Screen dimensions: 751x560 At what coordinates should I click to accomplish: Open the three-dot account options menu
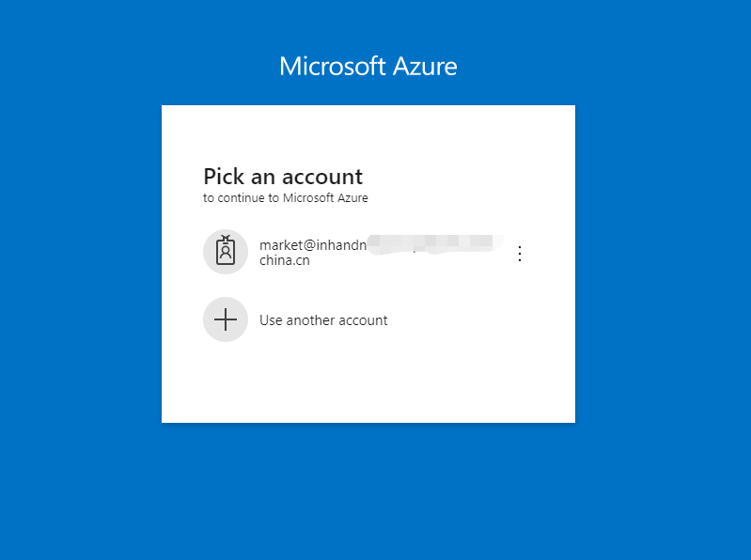click(x=520, y=253)
